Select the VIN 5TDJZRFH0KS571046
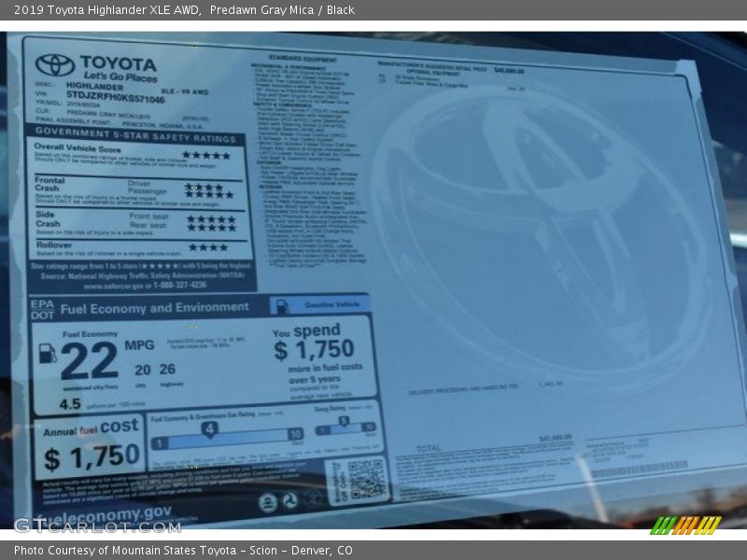747x560 pixels. coord(115,97)
